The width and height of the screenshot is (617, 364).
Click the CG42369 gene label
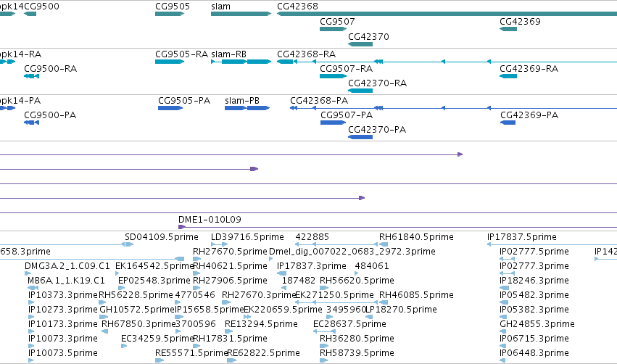click(520, 21)
